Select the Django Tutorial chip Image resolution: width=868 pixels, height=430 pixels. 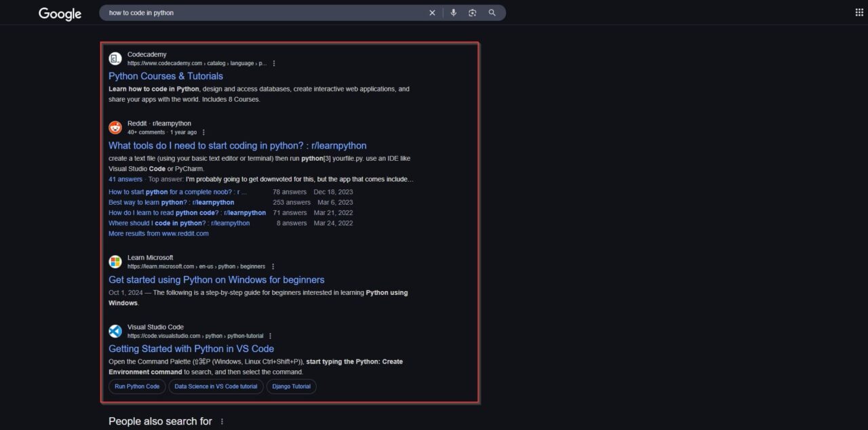tap(291, 386)
